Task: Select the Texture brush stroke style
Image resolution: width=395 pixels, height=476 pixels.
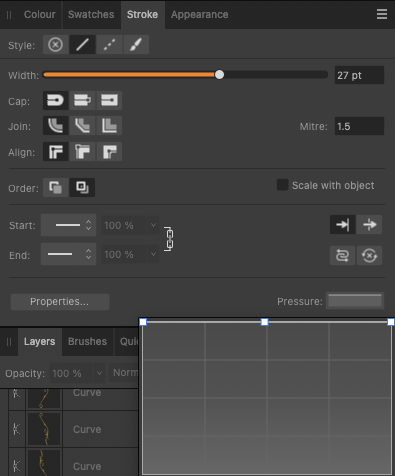Action: pyautogui.click(x=136, y=44)
